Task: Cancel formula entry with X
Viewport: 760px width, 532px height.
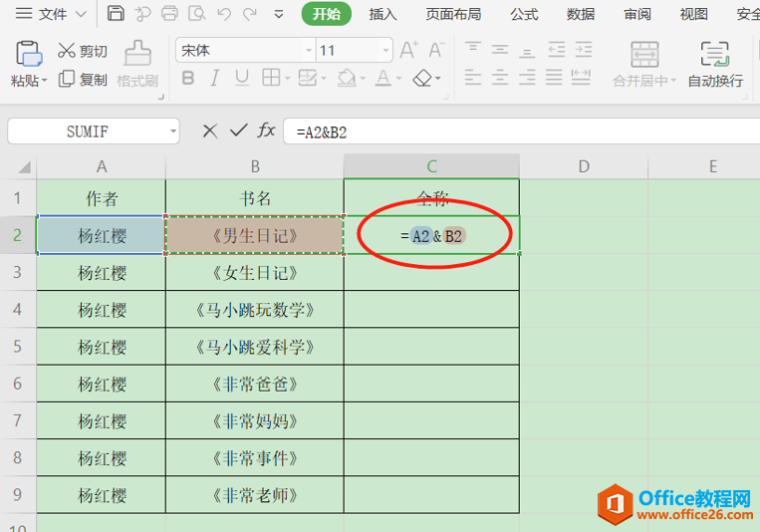Action: click(x=210, y=131)
